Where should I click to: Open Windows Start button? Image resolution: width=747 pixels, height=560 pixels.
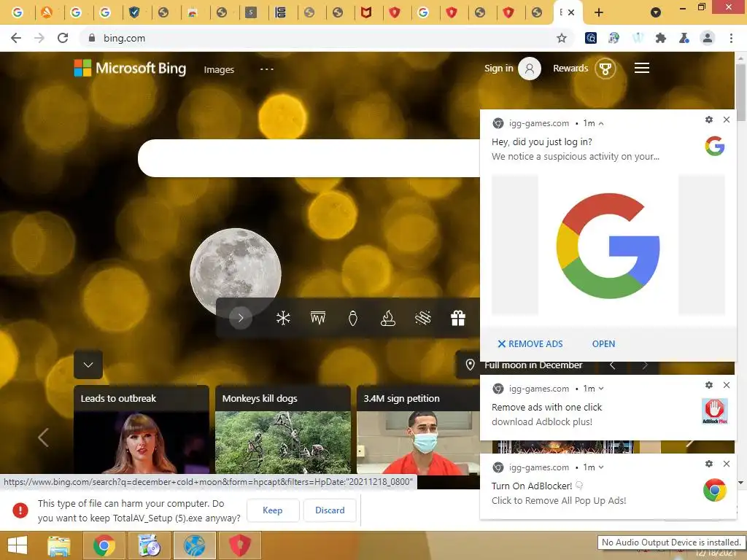click(18, 545)
